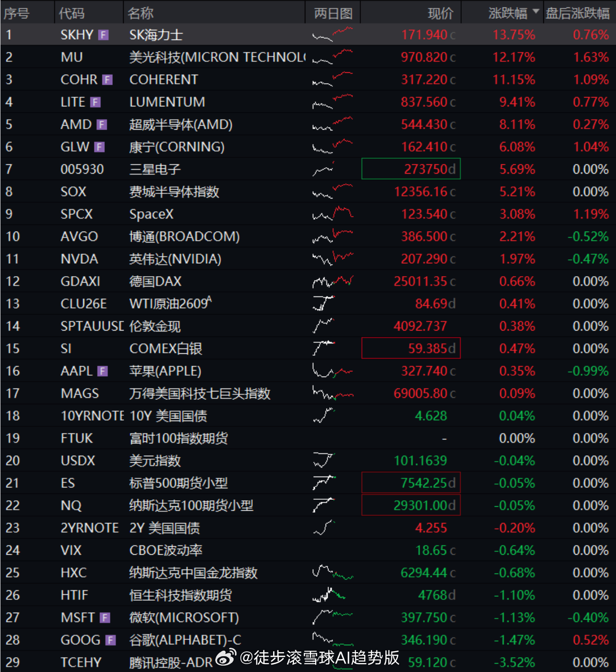Sort by the 现价 column header
The image size is (616, 672).
click(x=440, y=13)
